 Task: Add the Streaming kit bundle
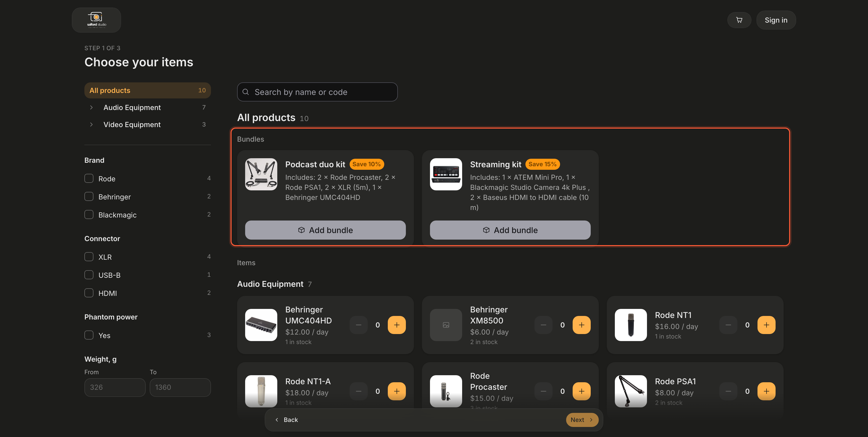(510, 230)
